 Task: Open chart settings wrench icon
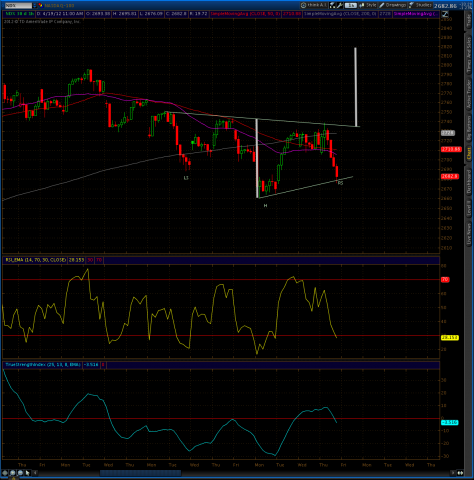tap(340, 5)
